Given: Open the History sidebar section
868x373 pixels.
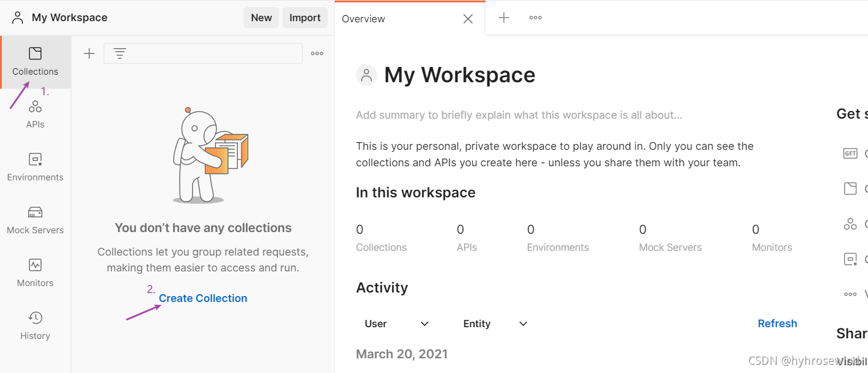Looking at the screenshot, I should 35,326.
